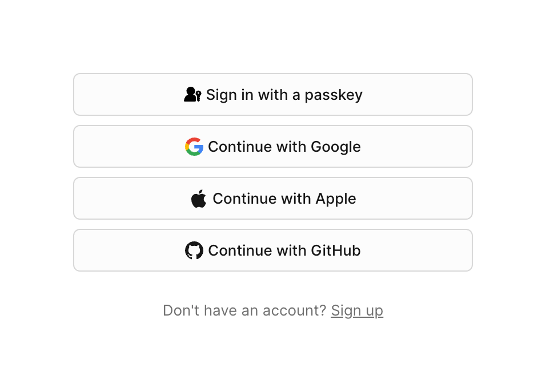The image size is (546, 392).
Task: Click the blank area above the buttons
Action: point(273,37)
